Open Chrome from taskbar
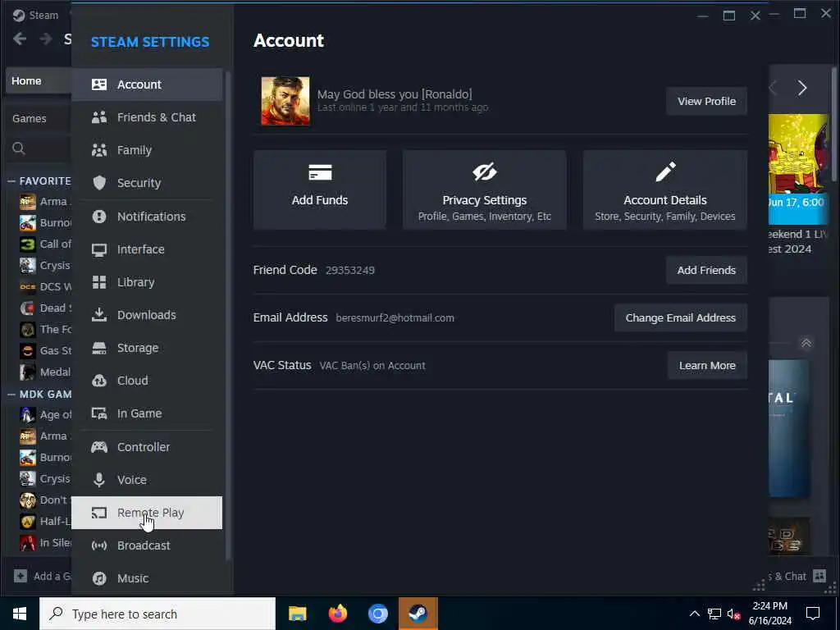The image size is (840, 630). coord(377,614)
